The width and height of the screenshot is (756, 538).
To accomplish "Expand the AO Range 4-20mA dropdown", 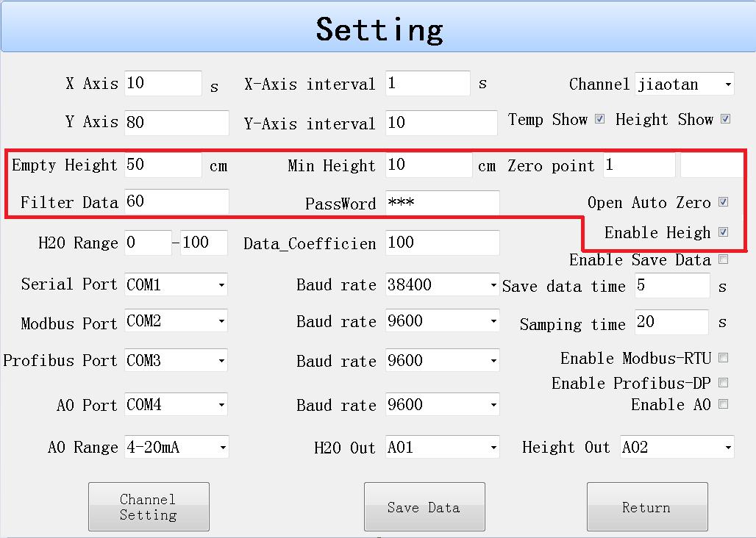I will click(x=176, y=447).
